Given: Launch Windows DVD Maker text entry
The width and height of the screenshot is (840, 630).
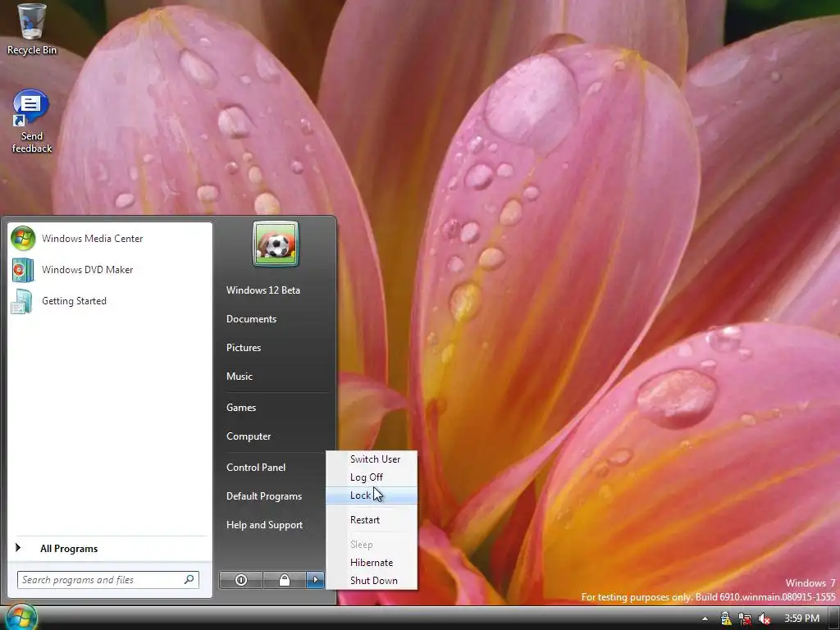Looking at the screenshot, I should 87,270.
